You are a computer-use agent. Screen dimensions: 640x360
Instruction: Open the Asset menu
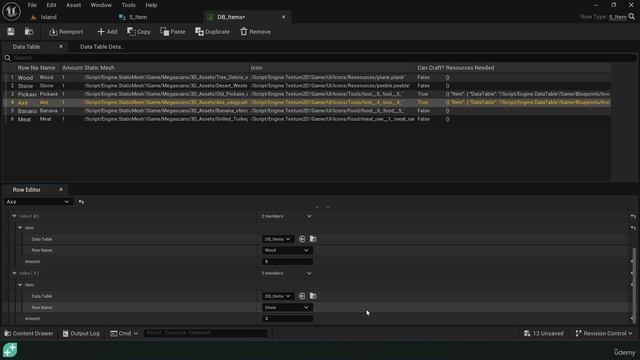tap(73, 5)
